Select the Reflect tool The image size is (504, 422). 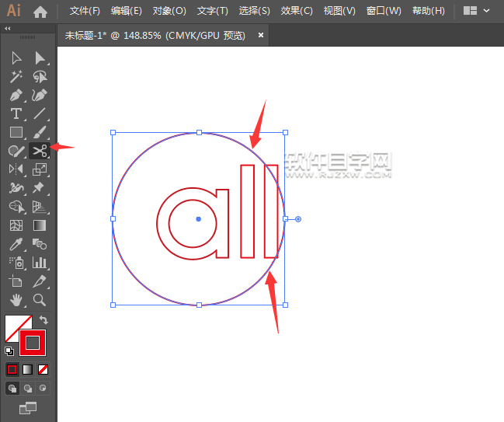pyautogui.click(x=16, y=169)
